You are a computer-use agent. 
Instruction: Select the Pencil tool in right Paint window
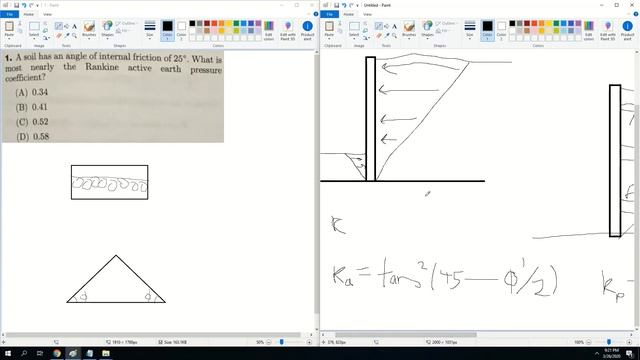click(379, 26)
